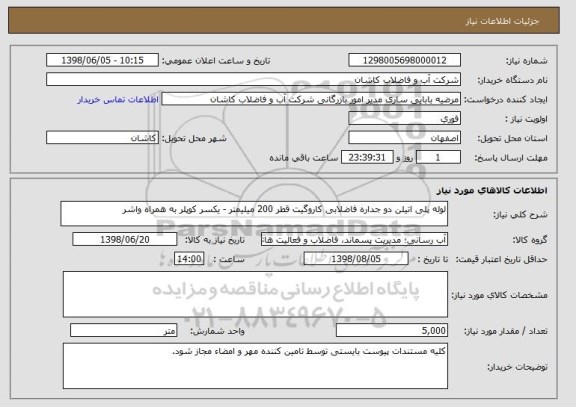
Task: Click the label نام دستگاه خریدار
Action: coord(512,80)
